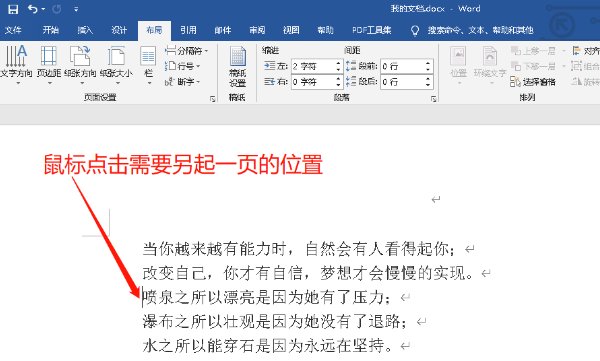Click the right indent 0 字符 field

click(x=313, y=82)
